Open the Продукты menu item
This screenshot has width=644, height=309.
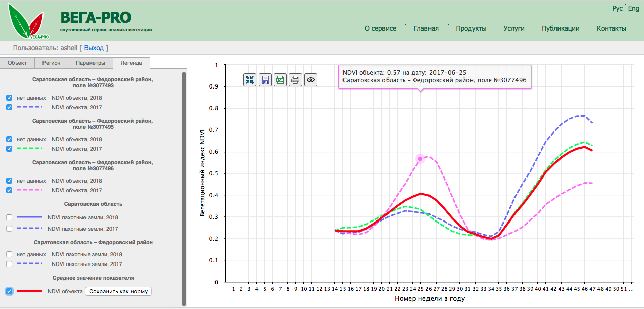pos(471,29)
